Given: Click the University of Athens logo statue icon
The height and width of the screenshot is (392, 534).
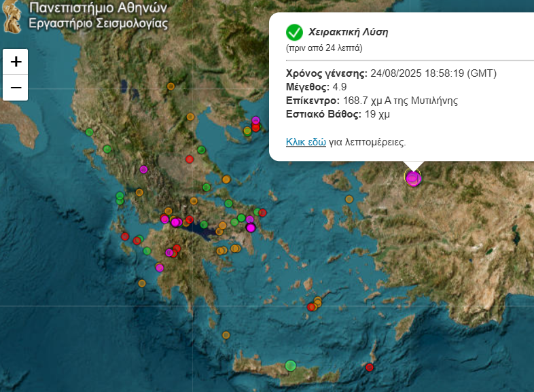Looking at the screenshot, I should 12,17.
